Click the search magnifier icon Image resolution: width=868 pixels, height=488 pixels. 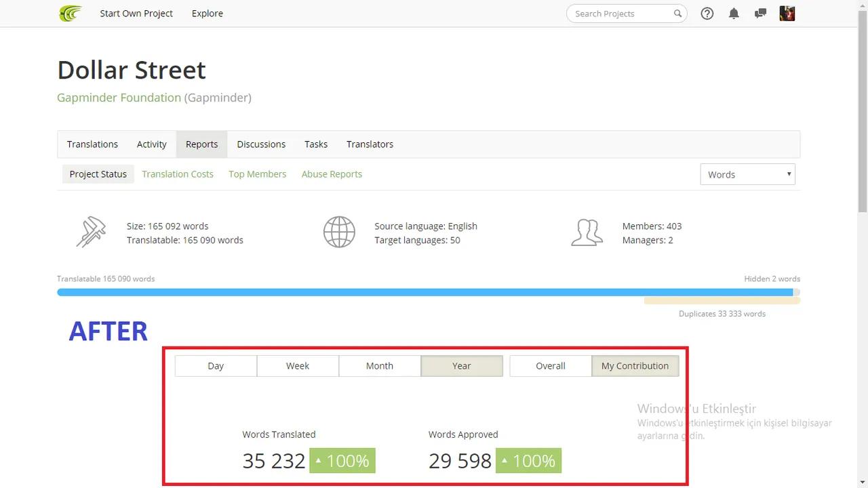click(x=677, y=14)
